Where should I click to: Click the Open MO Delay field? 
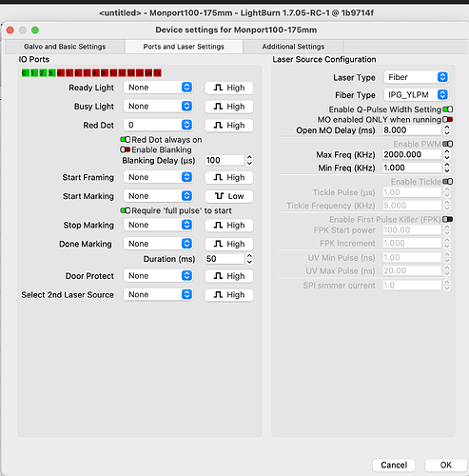[412, 130]
